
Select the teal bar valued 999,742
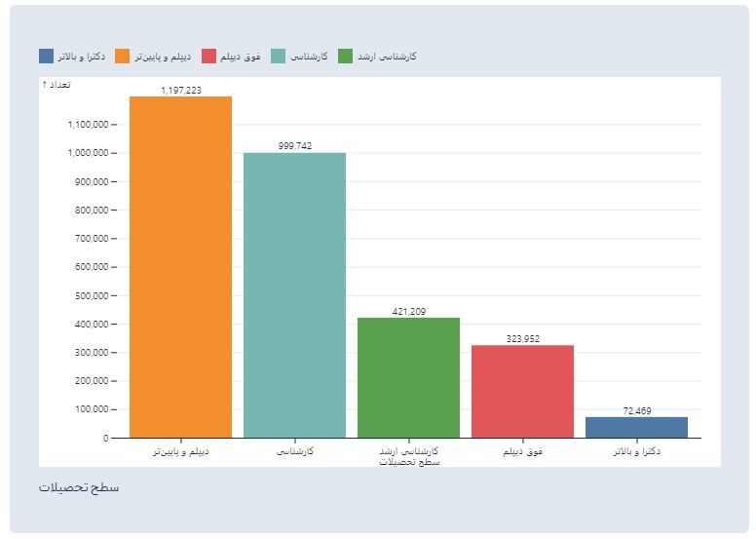[x=294, y=295]
